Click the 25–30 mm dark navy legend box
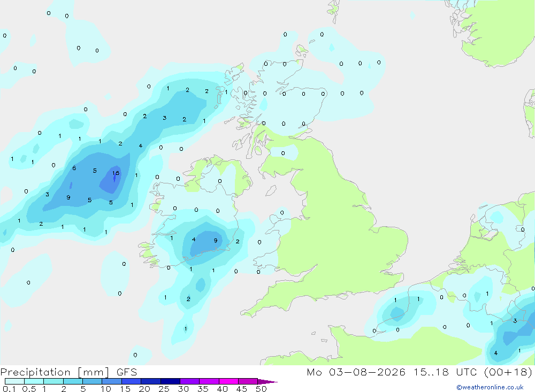 click(170, 381)
